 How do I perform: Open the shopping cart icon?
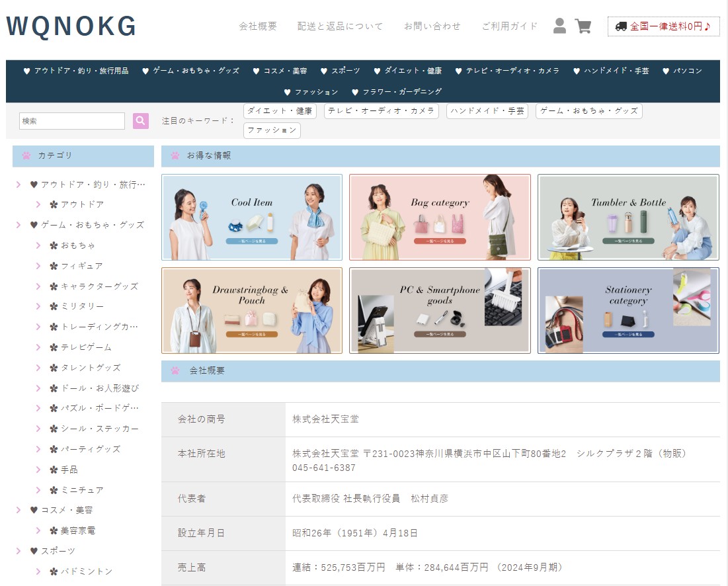(583, 26)
